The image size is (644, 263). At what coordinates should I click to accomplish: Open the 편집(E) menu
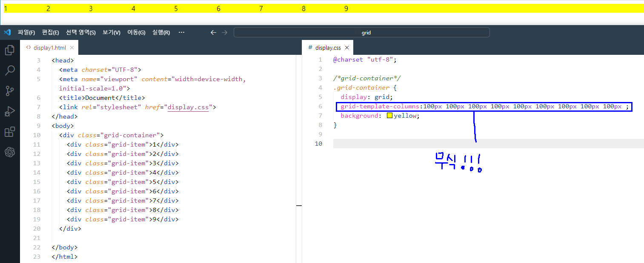point(50,32)
